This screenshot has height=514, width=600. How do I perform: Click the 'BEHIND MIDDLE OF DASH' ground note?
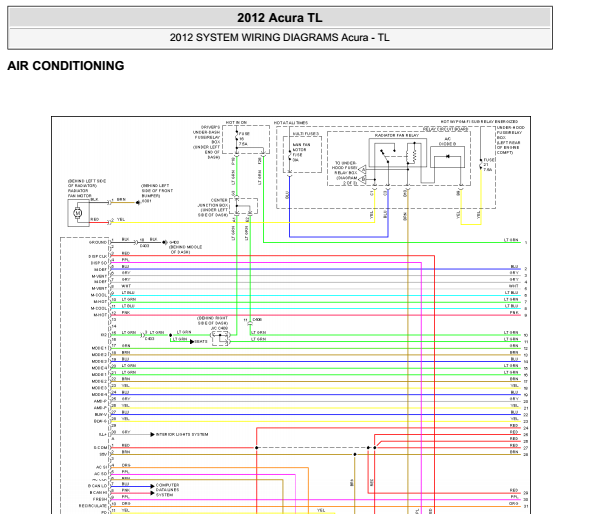click(185, 250)
